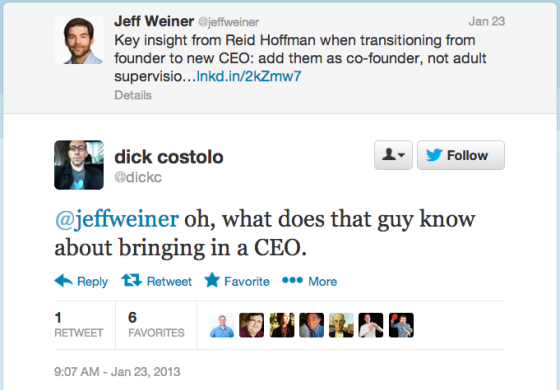The height and width of the screenshot is (390, 560).
Task: Open the user actions person dropdown
Action: click(393, 155)
